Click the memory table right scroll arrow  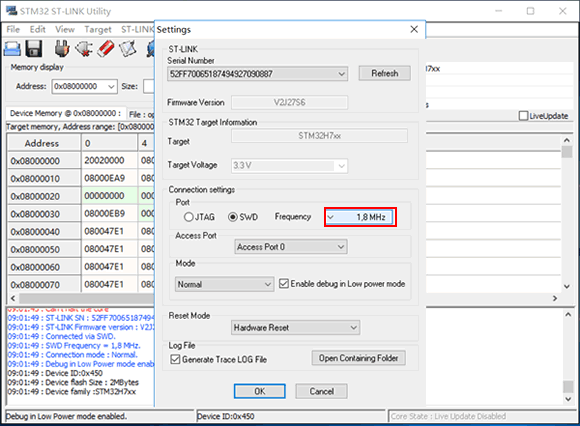coord(555,298)
